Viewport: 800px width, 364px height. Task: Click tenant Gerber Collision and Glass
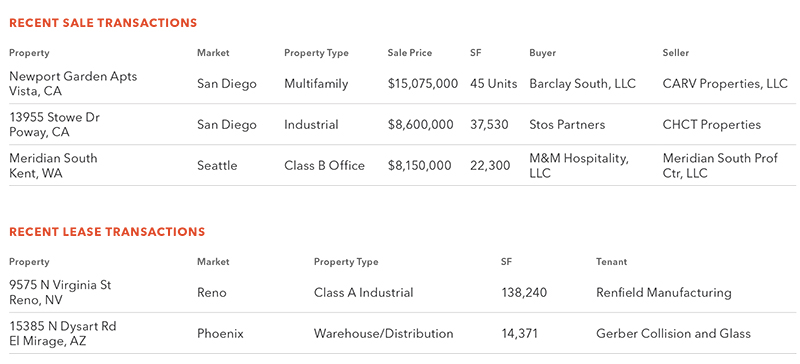coord(673,334)
